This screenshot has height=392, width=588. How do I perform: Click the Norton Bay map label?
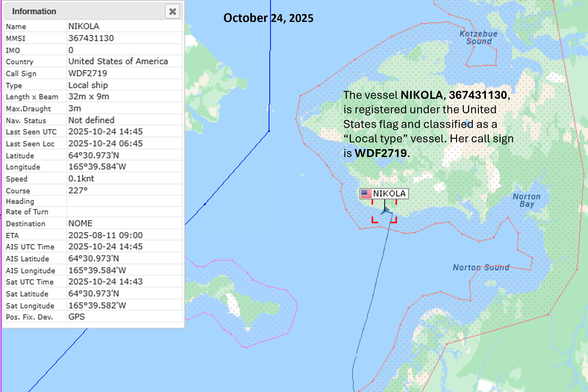tap(526, 200)
